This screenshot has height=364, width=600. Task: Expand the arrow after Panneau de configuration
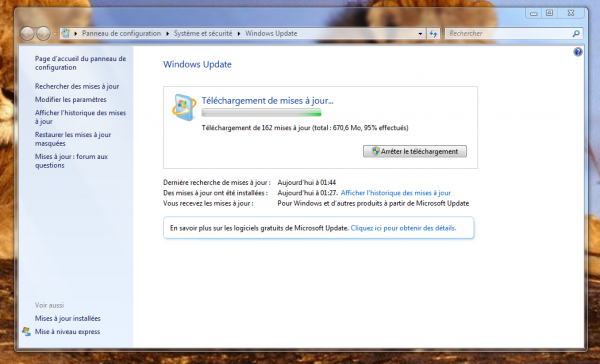[168, 34]
